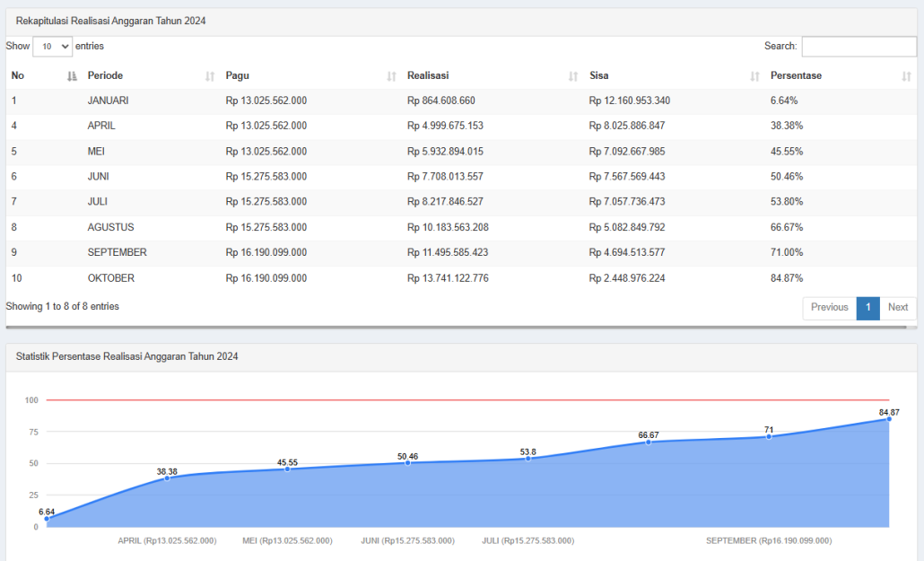Click the Rekapitulasi Realisasi Anggaran Tahun 2024 heading
Viewport: 924px width, 561px height.
[110, 21]
